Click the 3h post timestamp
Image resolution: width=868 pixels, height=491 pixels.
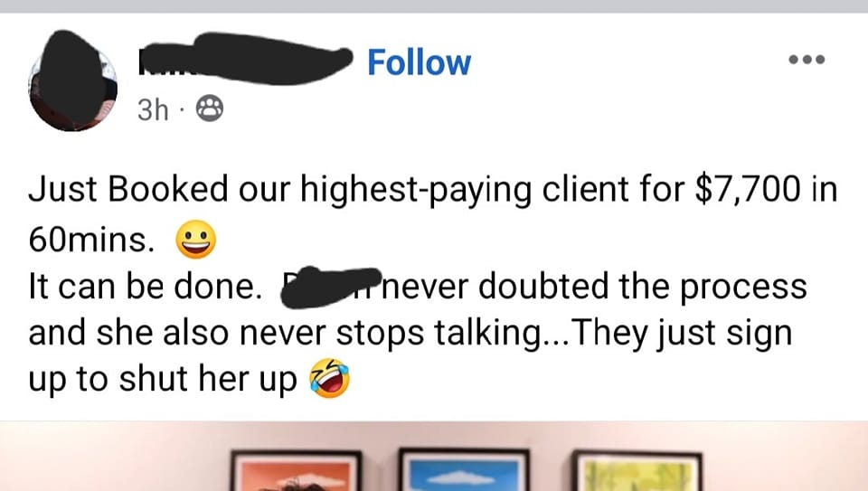(153, 109)
